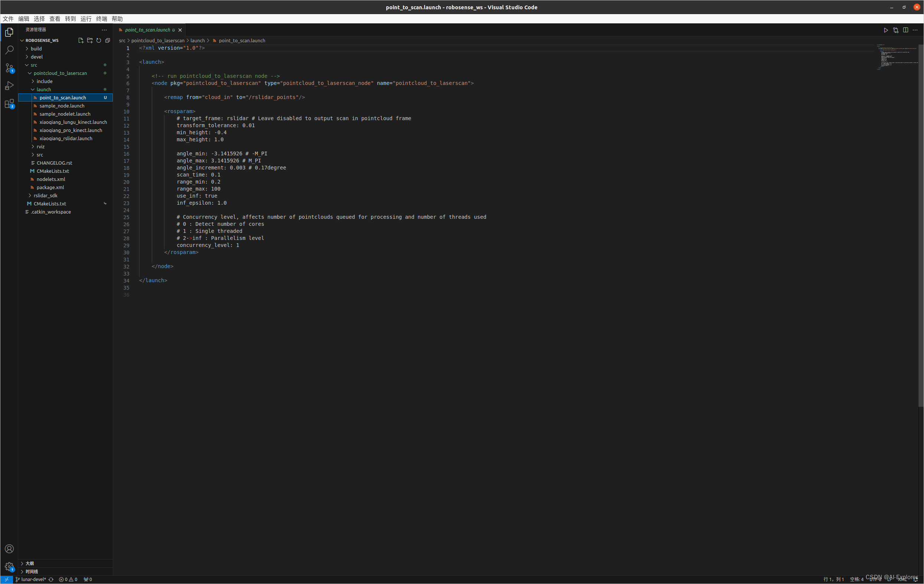Expand the 大纲 outline section

[66, 563]
